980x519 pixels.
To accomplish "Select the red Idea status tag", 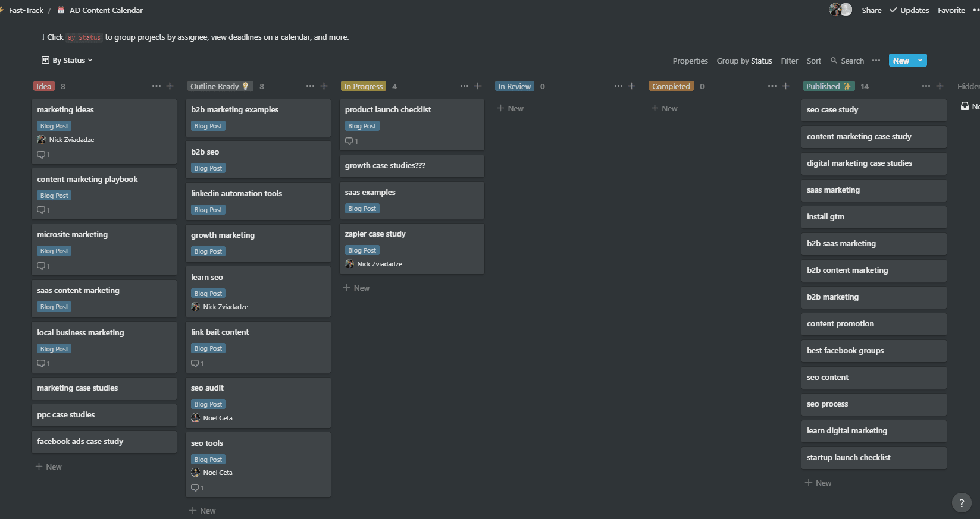I will pos(44,86).
